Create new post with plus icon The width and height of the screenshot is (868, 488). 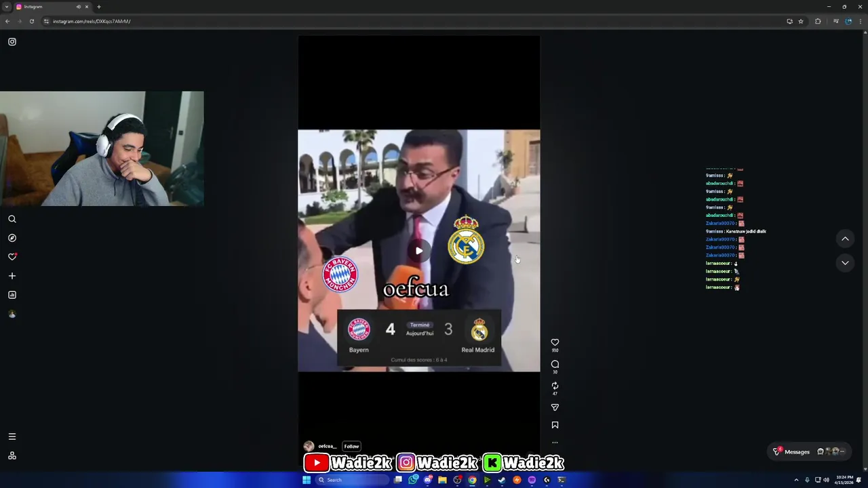point(12,276)
